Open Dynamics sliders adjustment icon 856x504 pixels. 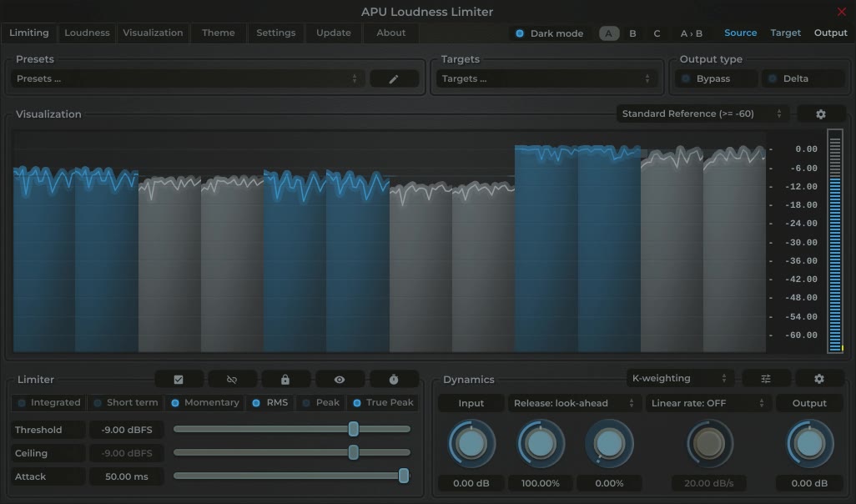tap(765, 378)
